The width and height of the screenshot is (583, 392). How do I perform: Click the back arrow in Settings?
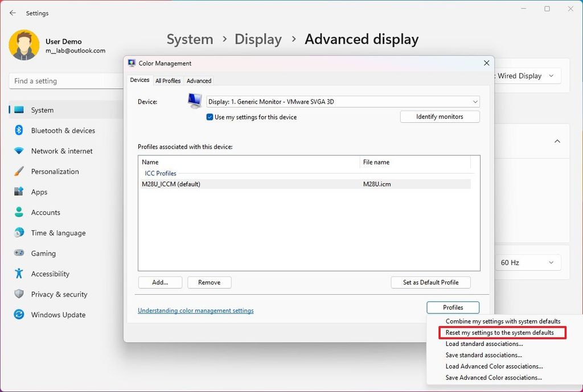(13, 13)
